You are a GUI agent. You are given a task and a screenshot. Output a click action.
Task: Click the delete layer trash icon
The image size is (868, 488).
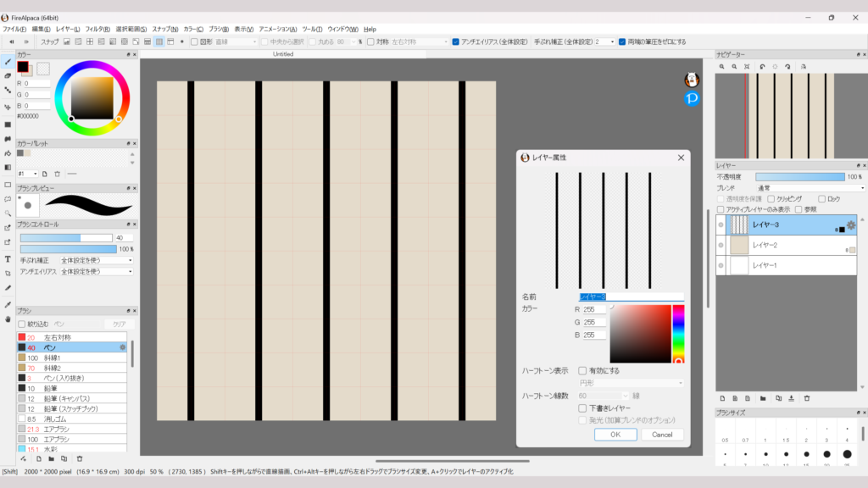pos(807,397)
